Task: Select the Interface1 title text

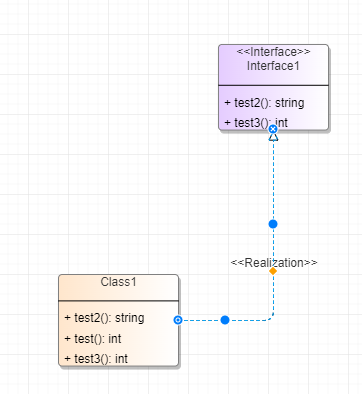Action: click(x=273, y=66)
